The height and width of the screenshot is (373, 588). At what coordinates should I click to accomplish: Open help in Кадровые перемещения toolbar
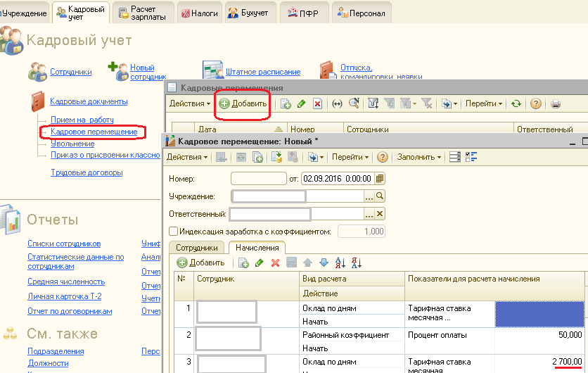536,103
